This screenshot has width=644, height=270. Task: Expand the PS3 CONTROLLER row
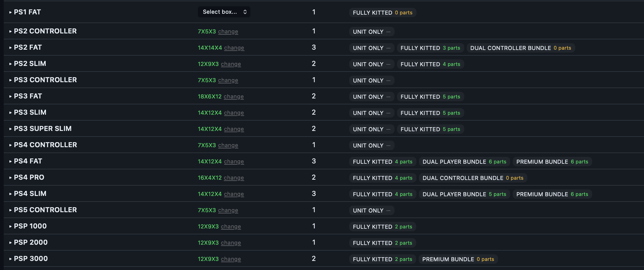[11, 80]
